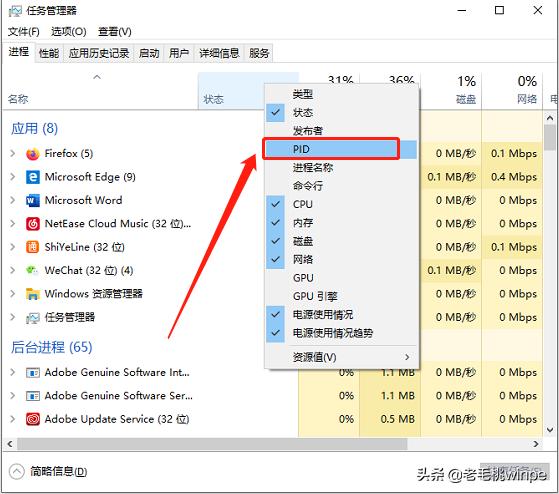559x494 pixels.
Task: Click the WeChat icon
Action: point(32,271)
